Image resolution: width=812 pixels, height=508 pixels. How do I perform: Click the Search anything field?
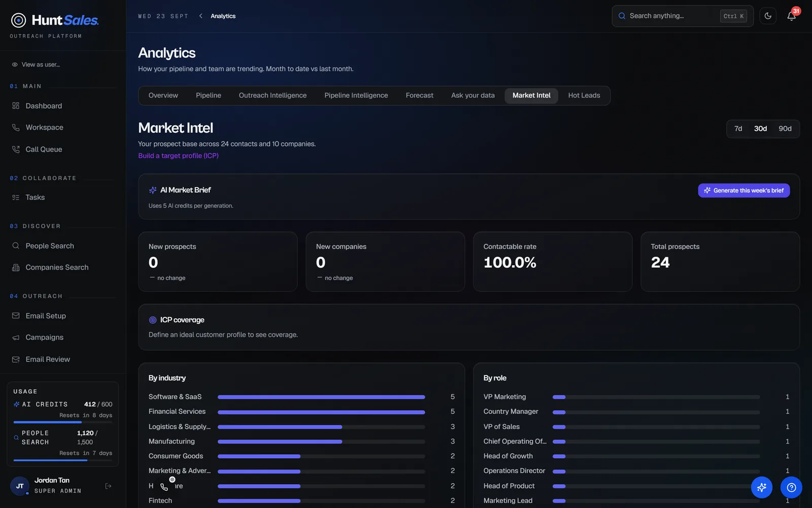tap(683, 16)
